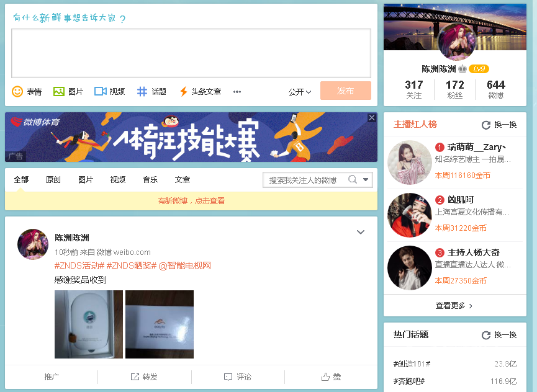Image resolution: width=537 pixels, height=392 pixels.
Task: Close the 微博体育 banner ad
Action: coord(372,118)
